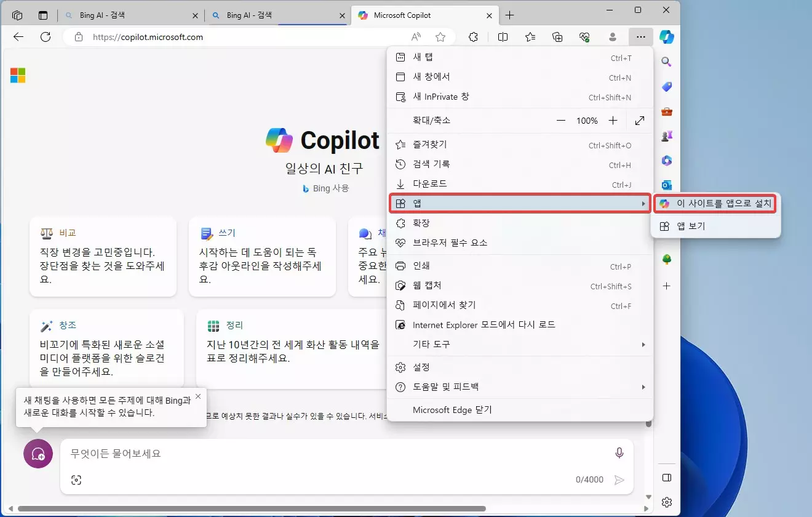Click the Settings and more ellipsis button

click(641, 37)
